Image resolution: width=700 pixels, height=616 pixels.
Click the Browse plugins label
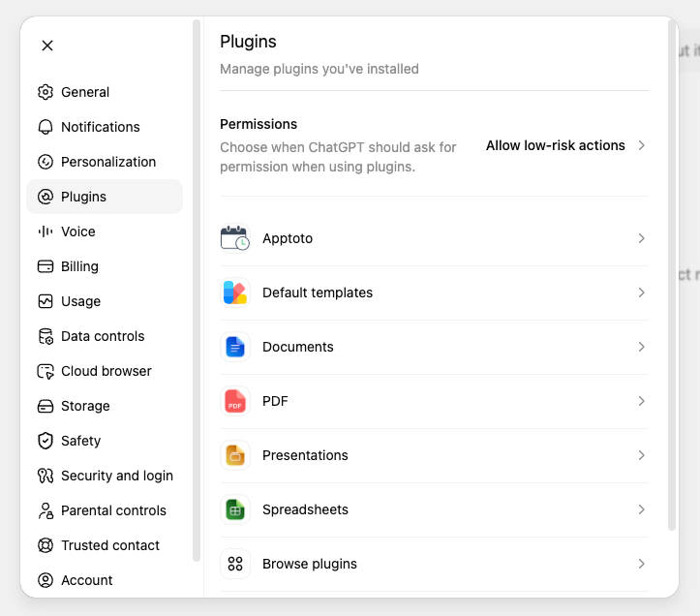[x=310, y=564]
